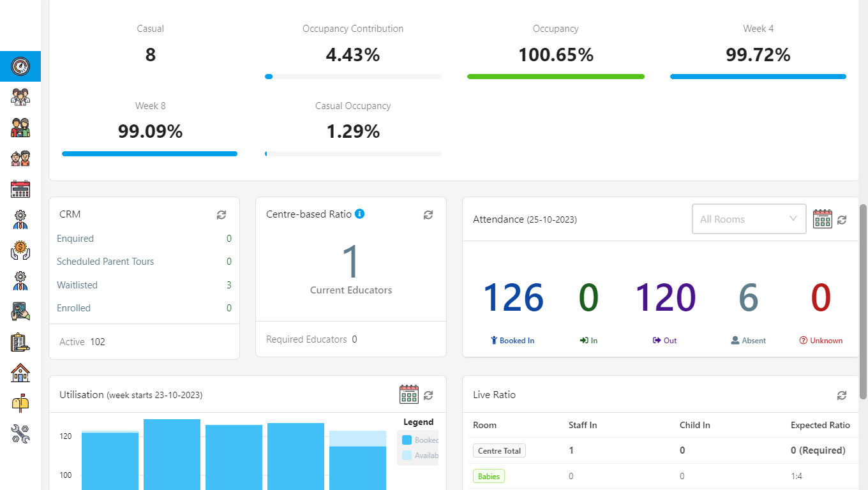Refresh the Centre-based Ratio panel
The width and height of the screenshot is (868, 490).
[428, 215]
